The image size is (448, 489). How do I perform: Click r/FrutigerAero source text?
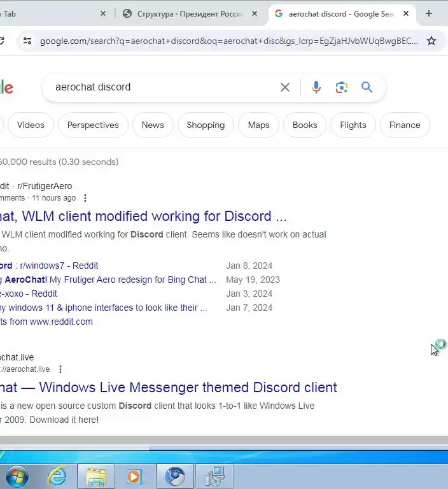point(45,186)
